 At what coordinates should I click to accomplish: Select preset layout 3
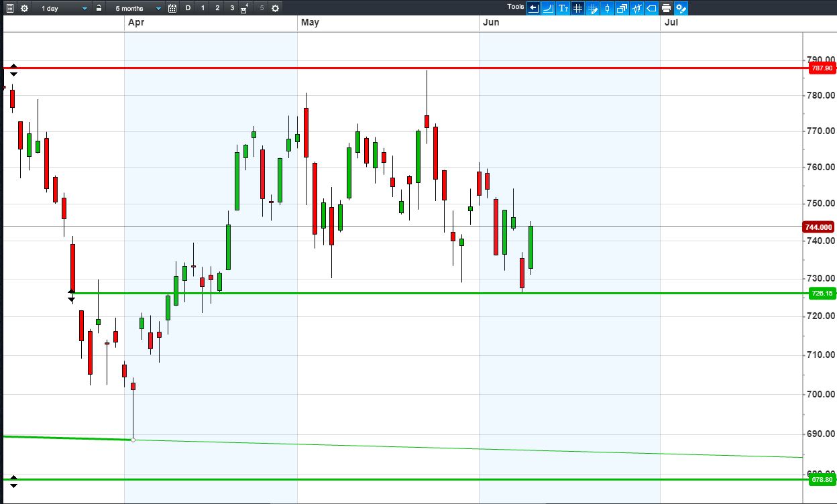point(232,8)
